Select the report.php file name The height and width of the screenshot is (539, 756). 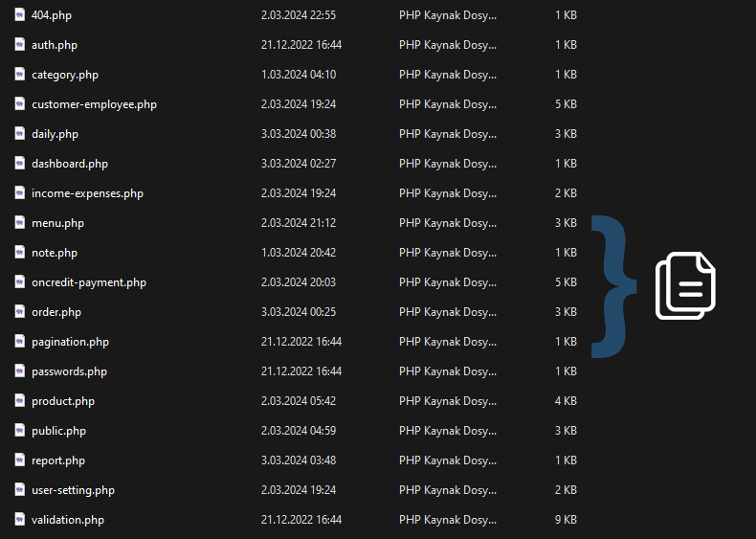tap(58, 460)
